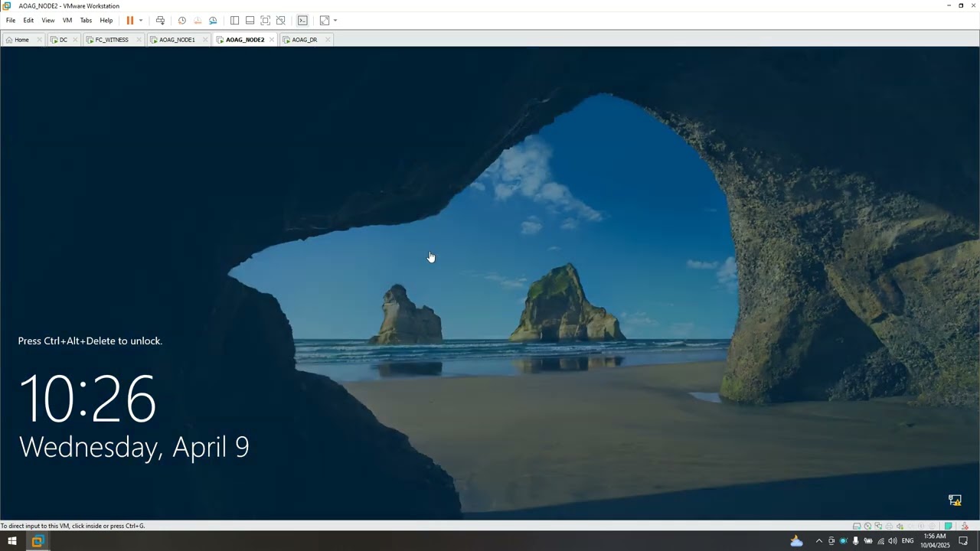Switch to the AOAG_NODE1 tab

coord(177,40)
